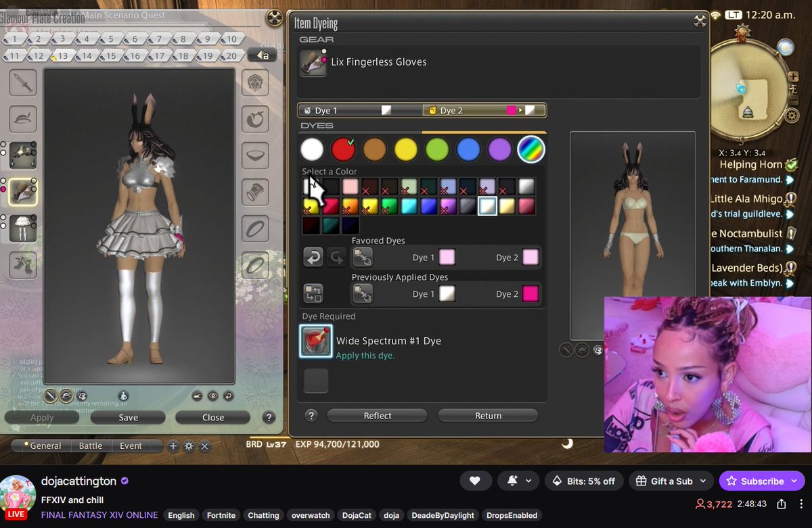Click the Bits: 5% off button
The width and height of the screenshot is (812, 528).
584,481
